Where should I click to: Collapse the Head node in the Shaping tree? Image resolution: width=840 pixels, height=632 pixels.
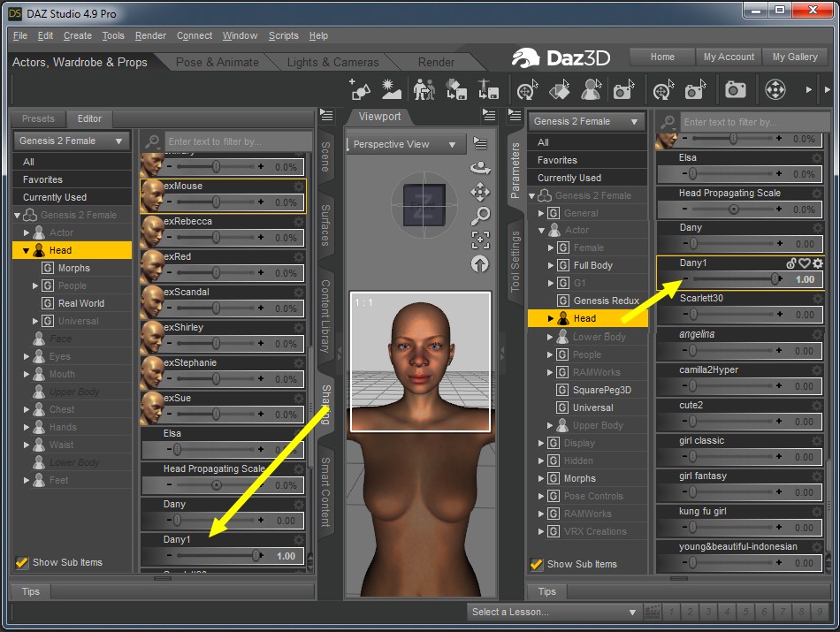pos(26,250)
